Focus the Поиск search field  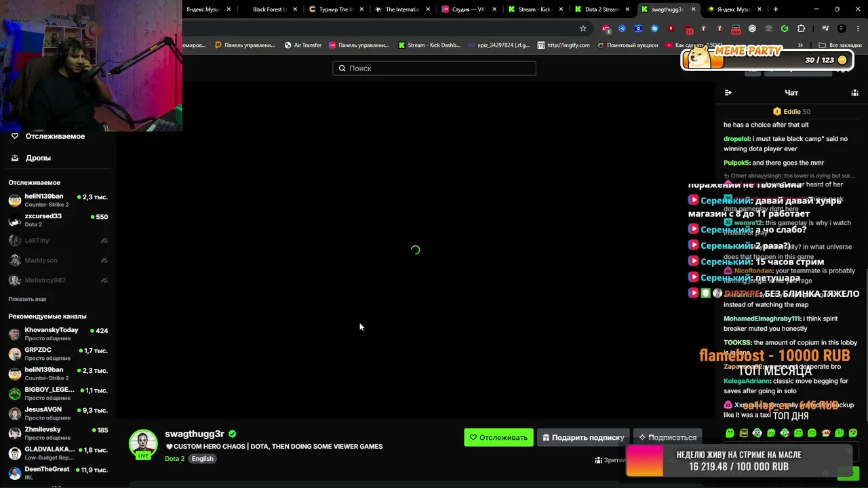[x=434, y=68]
